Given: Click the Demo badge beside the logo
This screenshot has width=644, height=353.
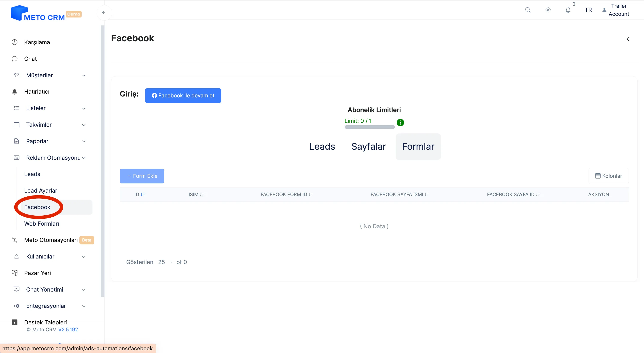Looking at the screenshot, I should (74, 14).
